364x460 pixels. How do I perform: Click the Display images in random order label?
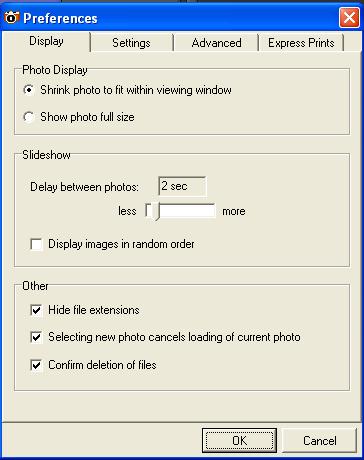click(x=121, y=244)
